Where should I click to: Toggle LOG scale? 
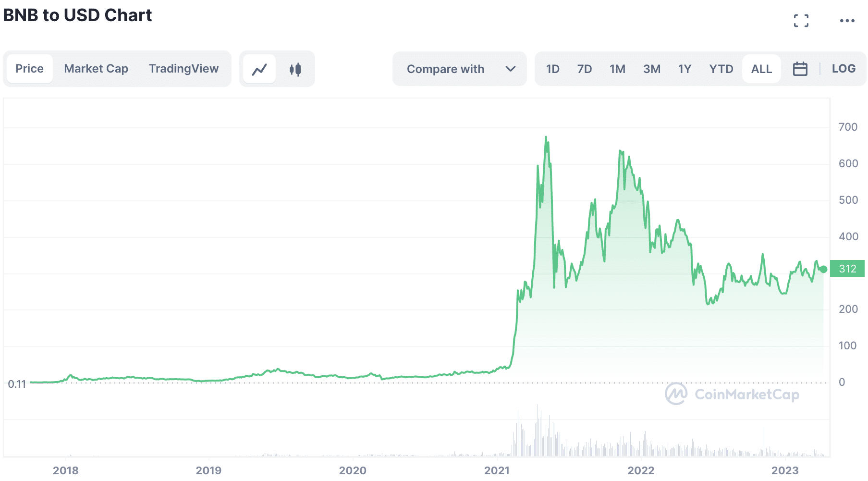tap(844, 69)
